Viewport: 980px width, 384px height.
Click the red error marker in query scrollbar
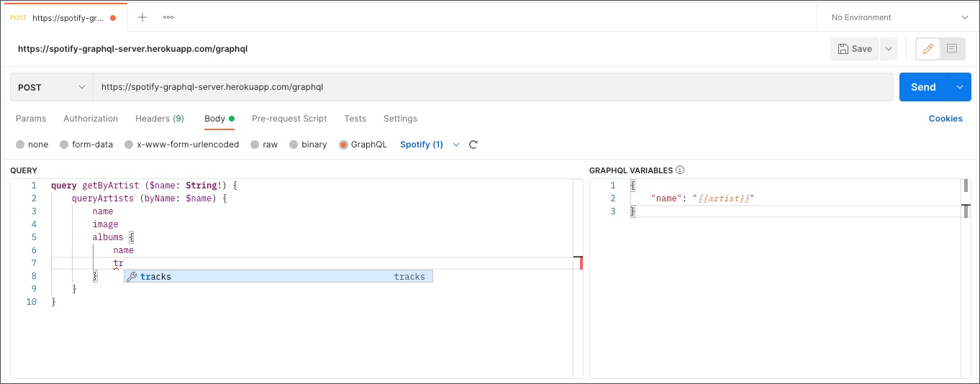581,262
